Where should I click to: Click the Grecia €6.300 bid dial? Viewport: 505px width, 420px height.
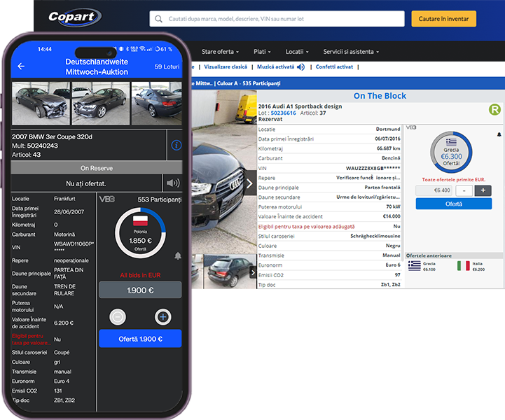pos(451,152)
